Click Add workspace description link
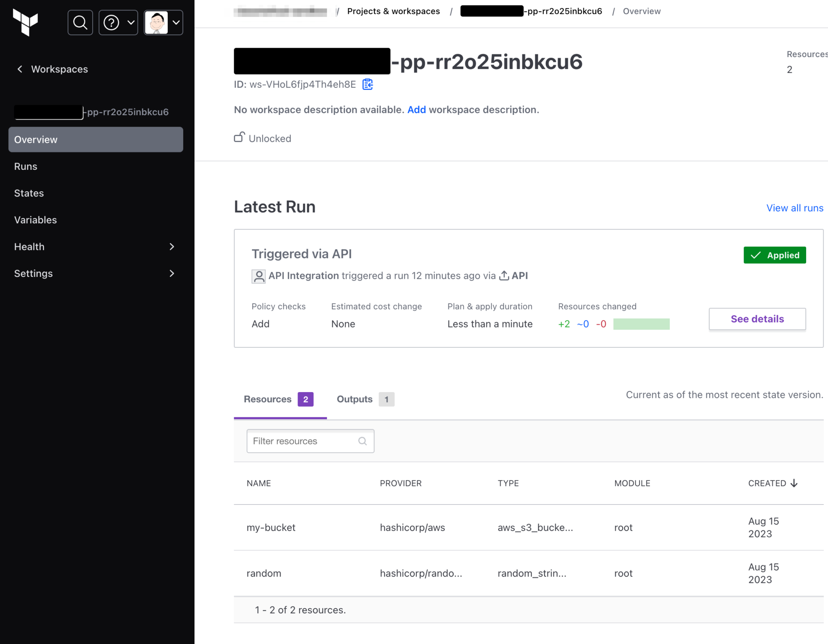 (416, 110)
